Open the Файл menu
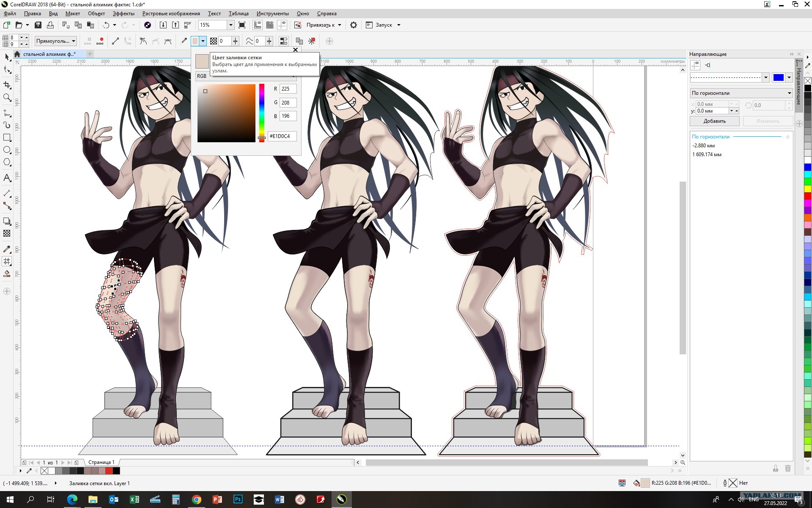This screenshot has width=812, height=508. pyautogui.click(x=10, y=14)
